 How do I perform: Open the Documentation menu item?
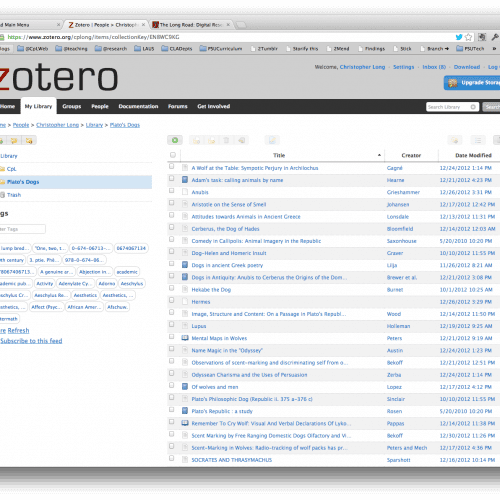[138, 106]
